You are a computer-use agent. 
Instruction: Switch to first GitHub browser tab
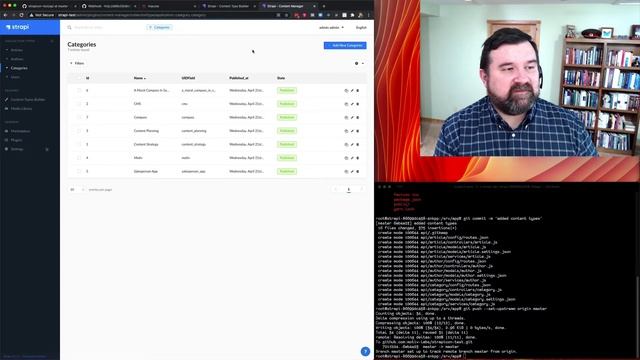(48, 6)
